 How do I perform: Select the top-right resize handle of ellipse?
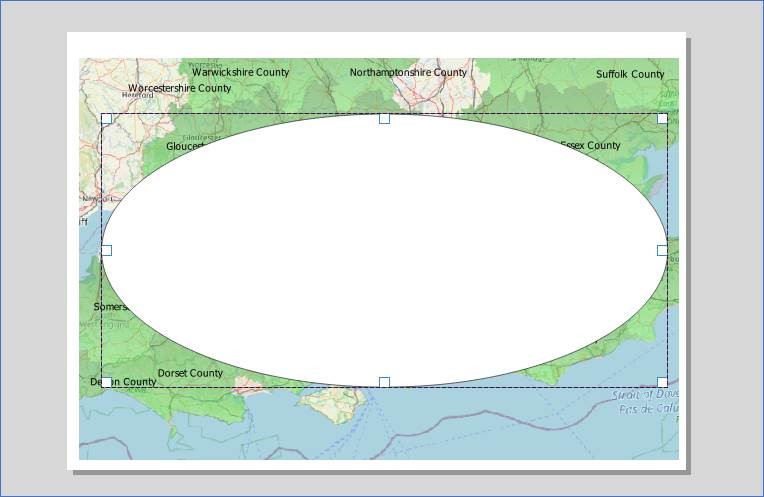pyautogui.click(x=662, y=119)
